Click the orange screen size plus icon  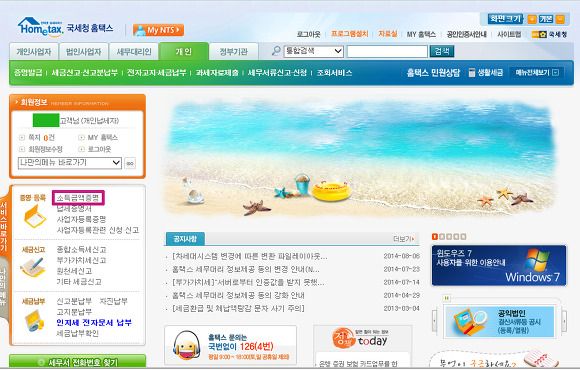click(x=532, y=18)
